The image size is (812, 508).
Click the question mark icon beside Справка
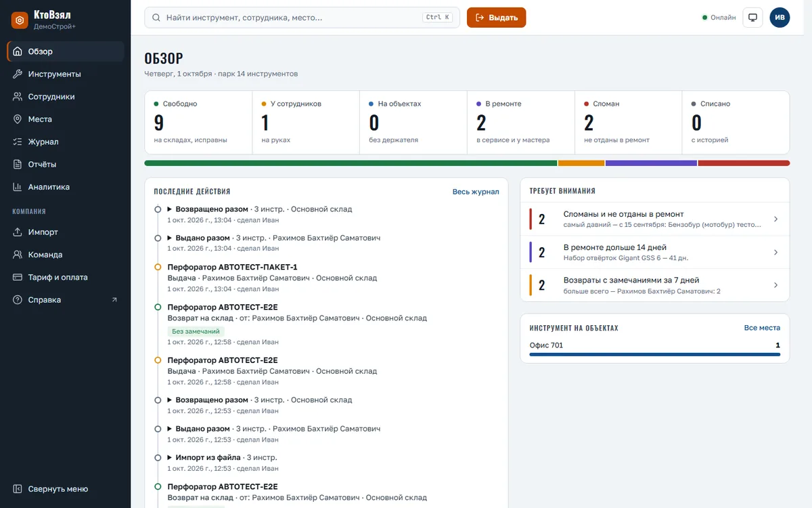[x=18, y=300]
